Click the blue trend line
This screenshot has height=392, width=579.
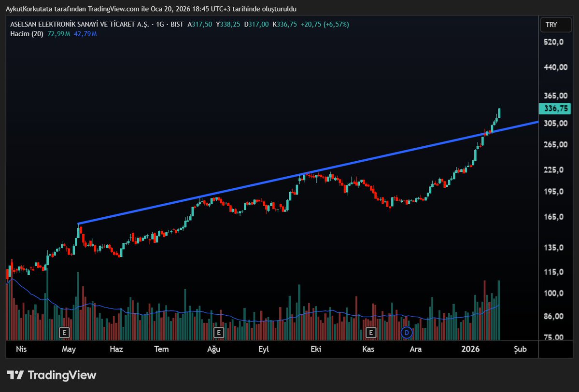308,173
